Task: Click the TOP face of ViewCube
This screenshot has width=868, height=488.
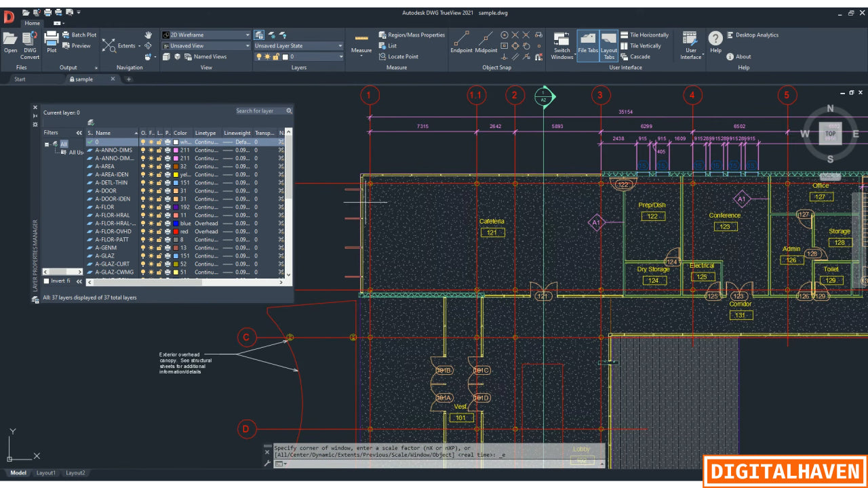Action: pyautogui.click(x=831, y=134)
